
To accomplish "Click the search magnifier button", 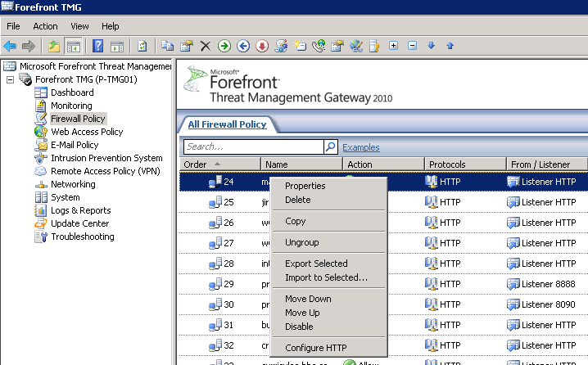I will point(331,146).
